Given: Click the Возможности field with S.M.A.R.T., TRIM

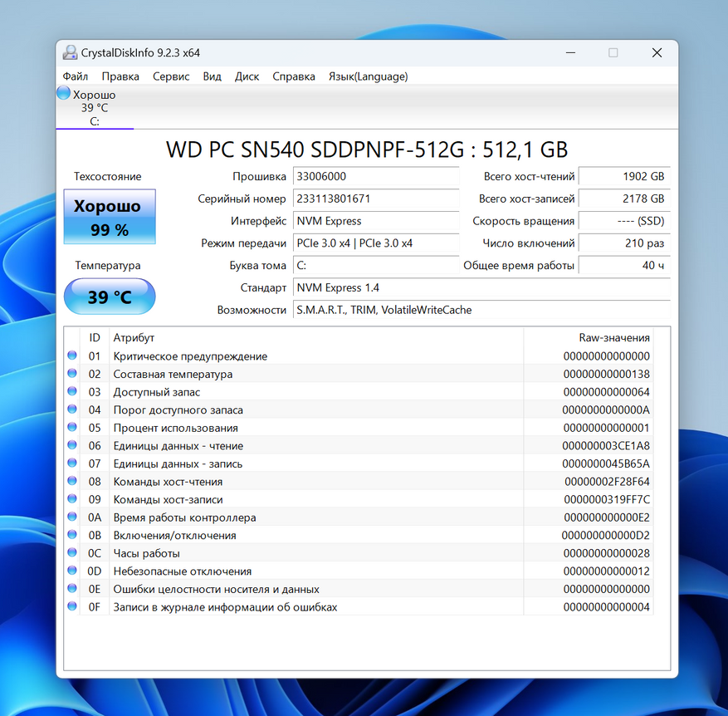Looking at the screenshot, I should point(482,311).
